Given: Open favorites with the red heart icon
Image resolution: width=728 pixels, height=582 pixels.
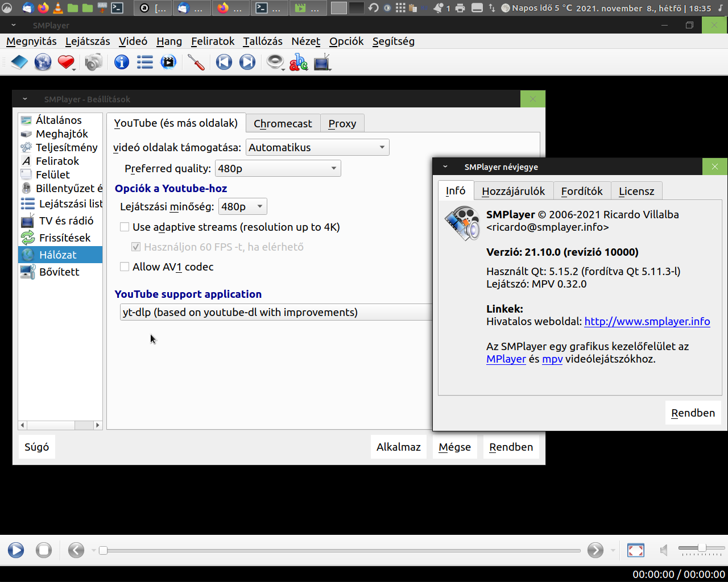Looking at the screenshot, I should click(66, 62).
